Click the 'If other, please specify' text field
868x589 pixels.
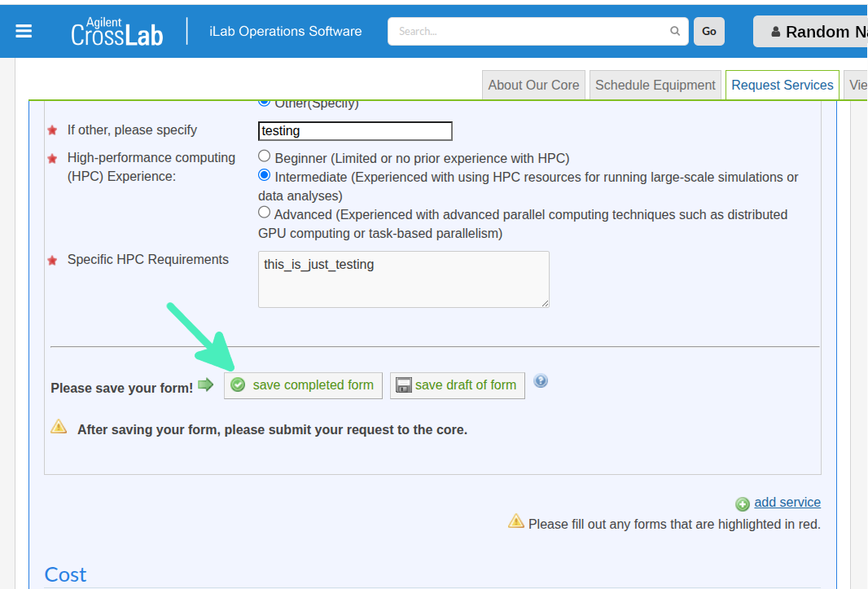355,131
